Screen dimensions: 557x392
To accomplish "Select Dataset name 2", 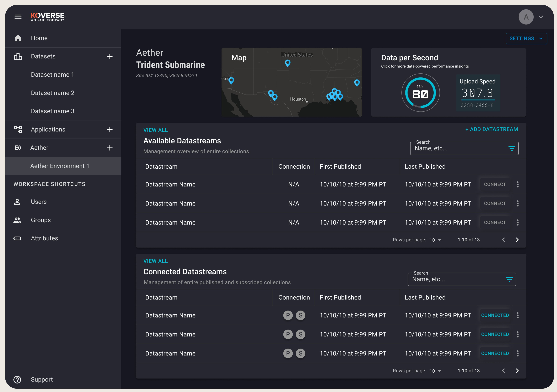I will click(x=53, y=93).
